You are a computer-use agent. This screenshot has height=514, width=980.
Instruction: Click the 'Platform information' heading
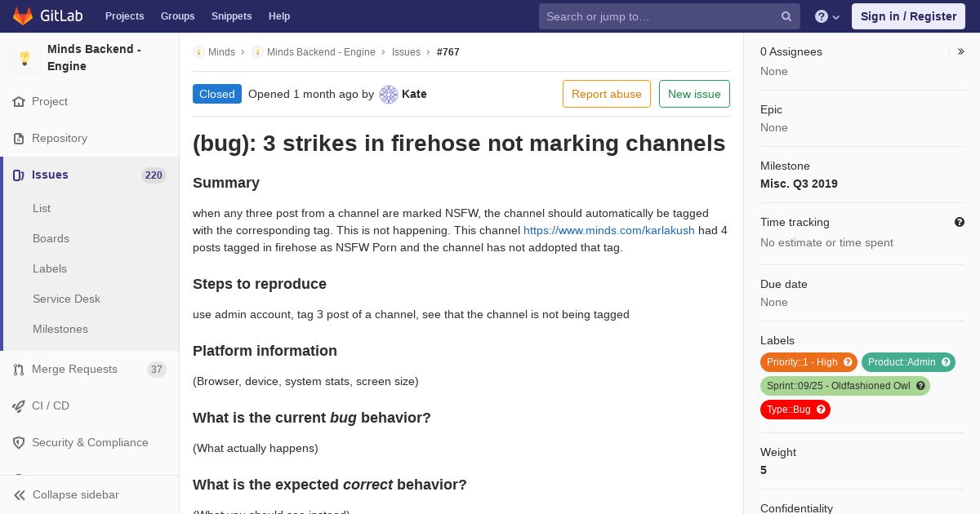(x=265, y=351)
